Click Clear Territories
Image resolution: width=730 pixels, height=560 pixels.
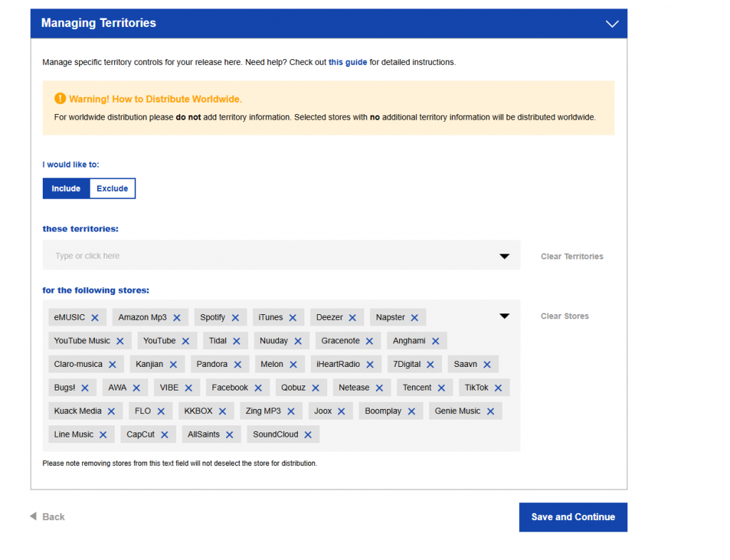pyautogui.click(x=572, y=256)
